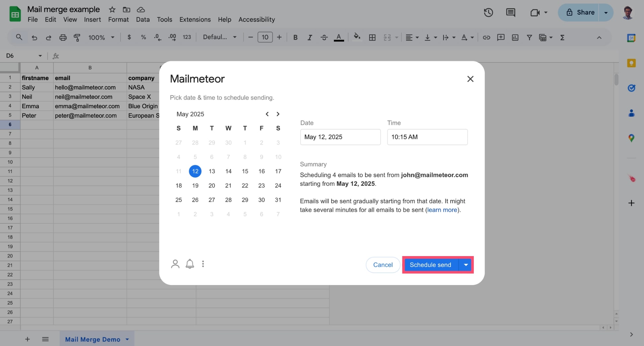Select the Paint format tool
This screenshot has height=346, width=644.
click(77, 37)
